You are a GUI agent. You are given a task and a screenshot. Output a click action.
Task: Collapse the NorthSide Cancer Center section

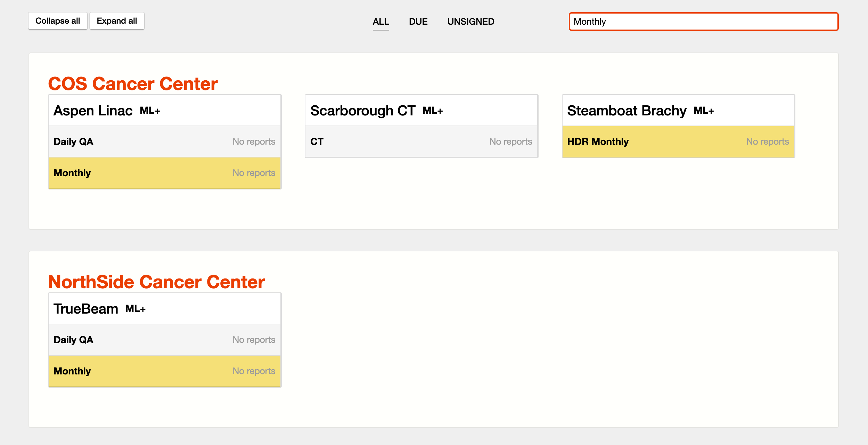156,282
